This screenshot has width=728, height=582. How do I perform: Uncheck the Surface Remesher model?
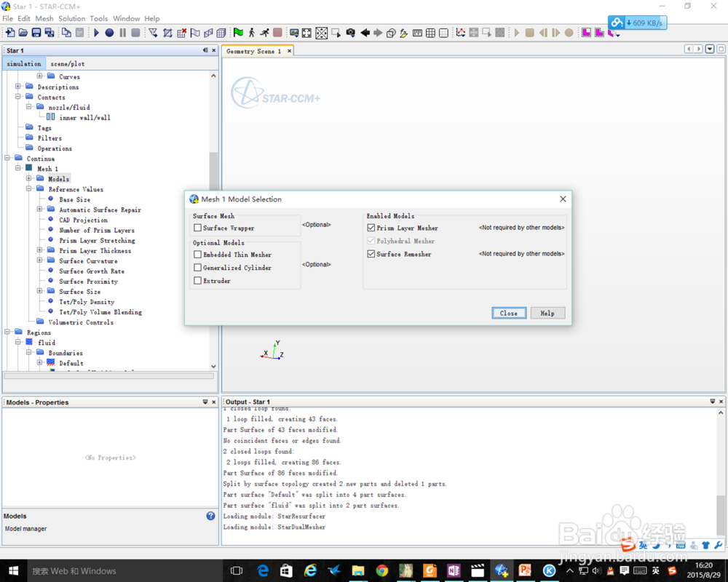coord(371,254)
